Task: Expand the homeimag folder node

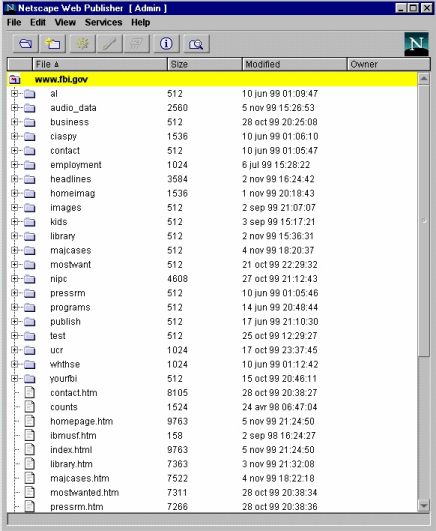Action: [x=14, y=193]
